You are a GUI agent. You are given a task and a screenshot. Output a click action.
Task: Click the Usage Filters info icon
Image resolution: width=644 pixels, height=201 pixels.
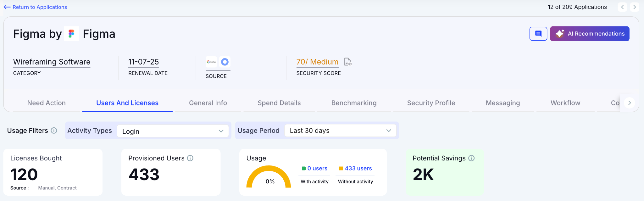click(54, 131)
